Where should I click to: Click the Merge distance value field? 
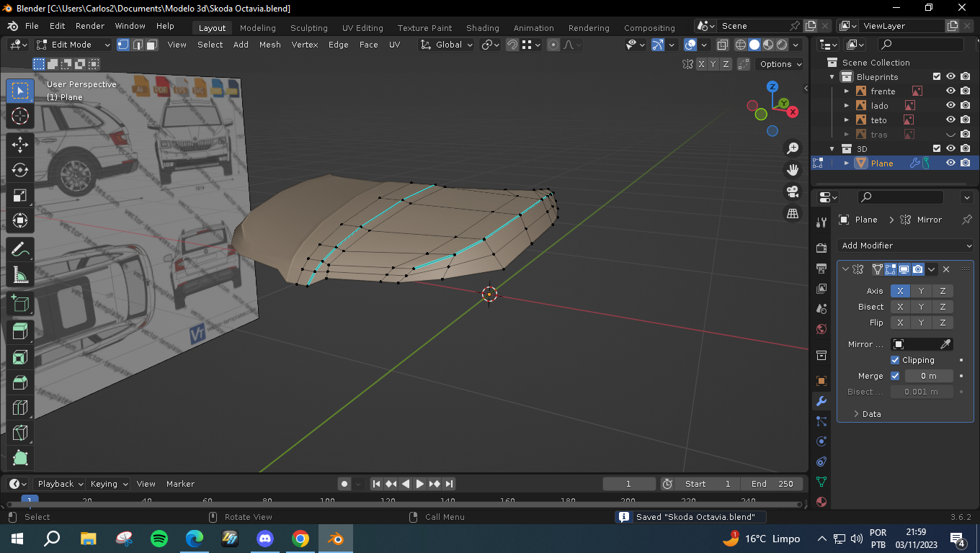coord(929,376)
